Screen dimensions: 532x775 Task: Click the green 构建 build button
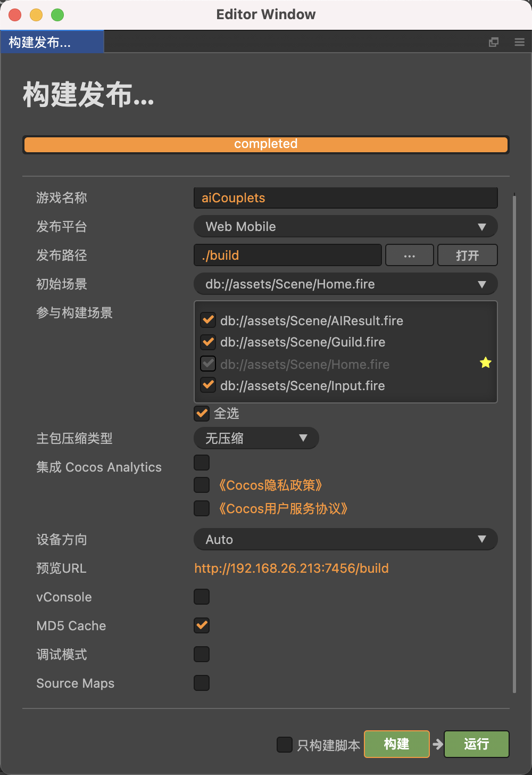tap(396, 744)
